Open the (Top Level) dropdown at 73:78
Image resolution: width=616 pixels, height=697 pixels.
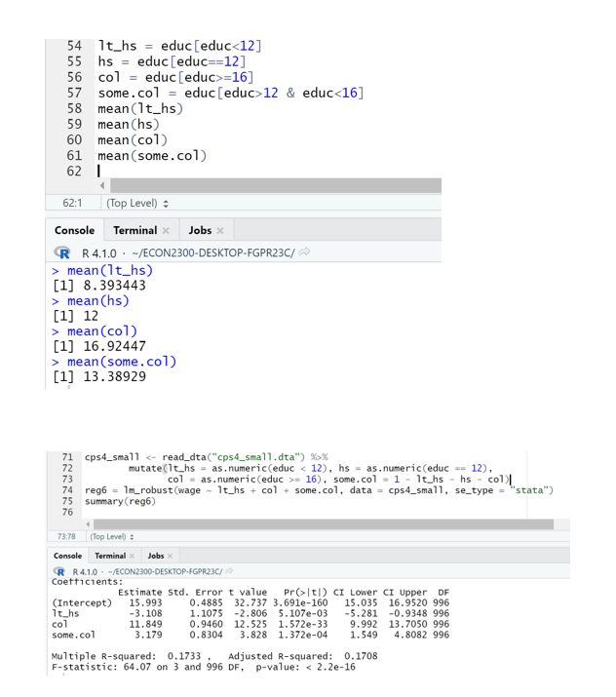[112, 536]
